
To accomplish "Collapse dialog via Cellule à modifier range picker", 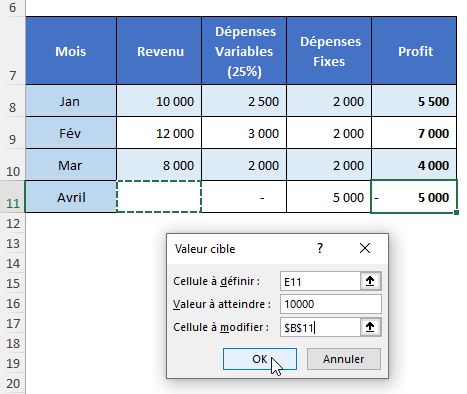I will click(x=370, y=327).
